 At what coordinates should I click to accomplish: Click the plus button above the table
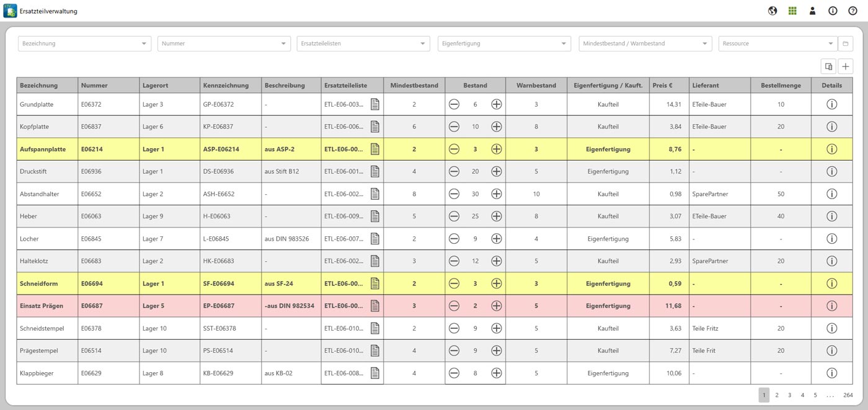point(846,66)
